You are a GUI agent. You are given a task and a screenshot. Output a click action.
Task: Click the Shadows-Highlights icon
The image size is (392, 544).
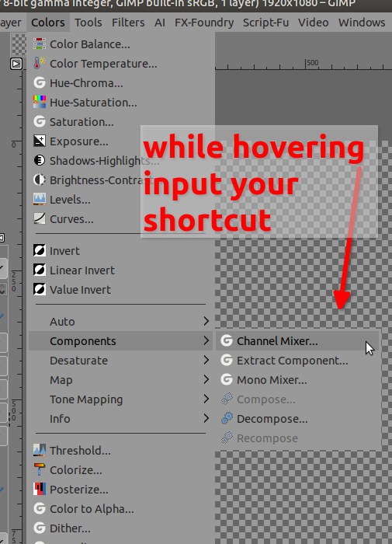[x=40, y=161]
